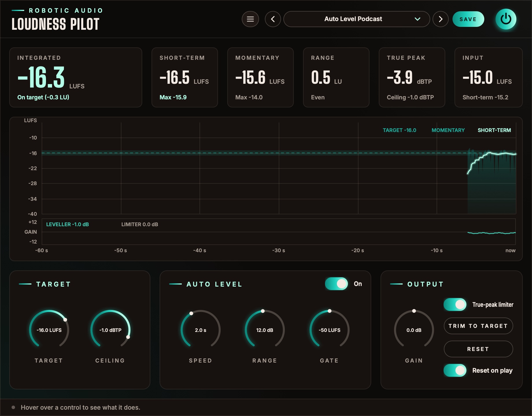
Task: Click the SAVE button
Action: click(468, 19)
